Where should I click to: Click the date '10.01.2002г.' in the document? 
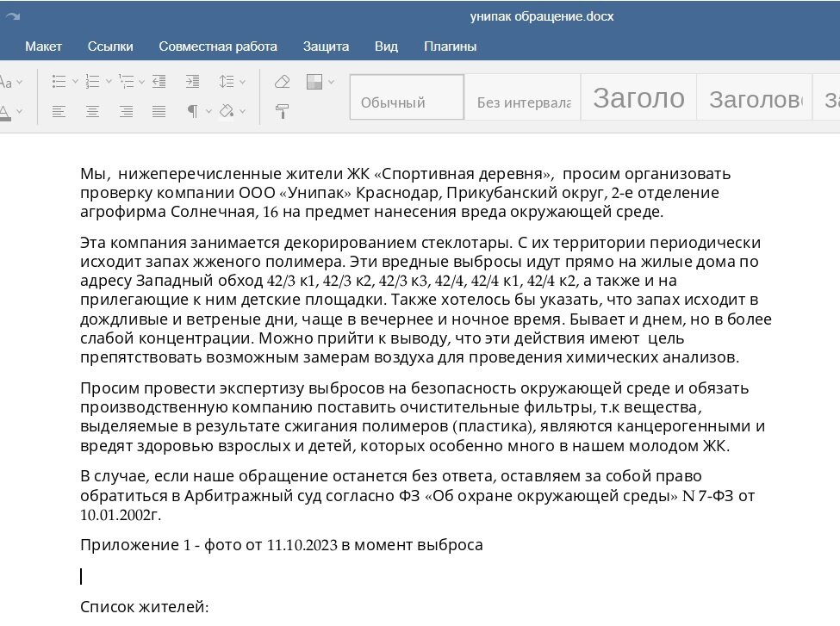point(121,515)
